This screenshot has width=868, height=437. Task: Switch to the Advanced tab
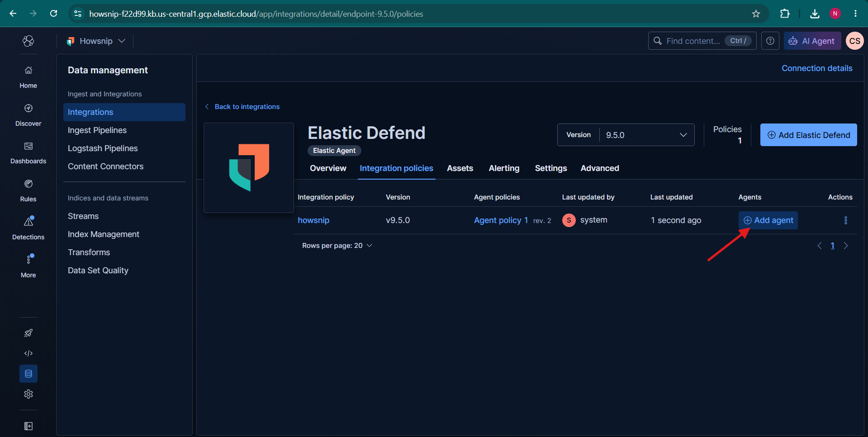click(600, 168)
